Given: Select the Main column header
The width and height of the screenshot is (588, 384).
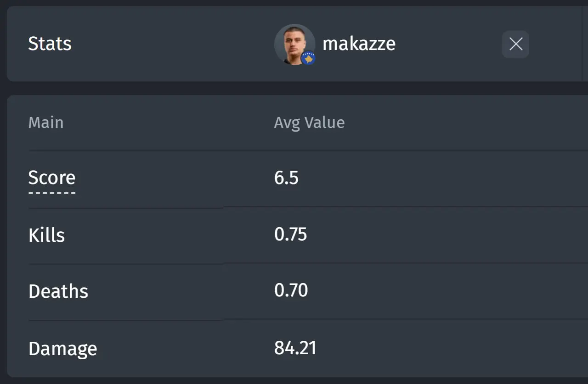Looking at the screenshot, I should (46, 122).
